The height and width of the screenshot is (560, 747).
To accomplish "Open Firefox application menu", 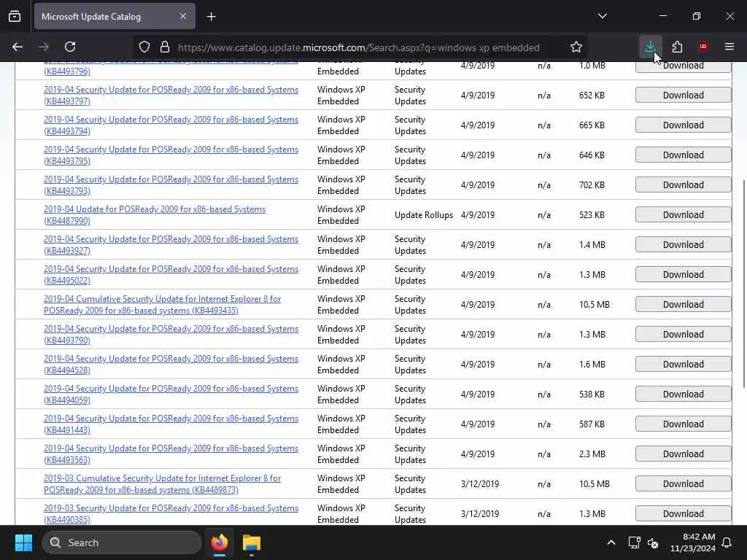I will pyautogui.click(x=729, y=47).
